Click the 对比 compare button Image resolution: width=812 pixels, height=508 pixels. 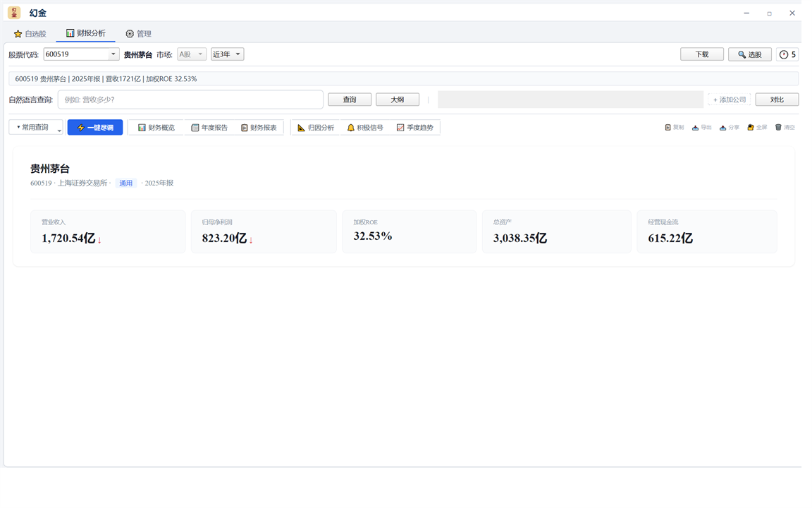[x=777, y=99]
